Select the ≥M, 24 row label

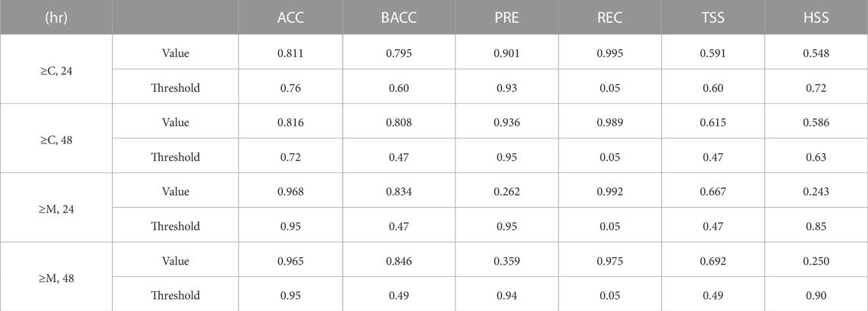[55, 209]
